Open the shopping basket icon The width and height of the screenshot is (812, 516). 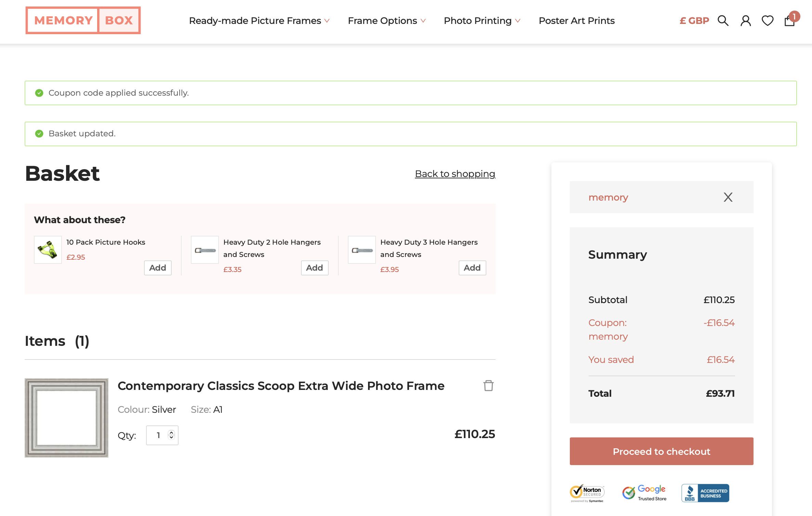[x=789, y=21]
